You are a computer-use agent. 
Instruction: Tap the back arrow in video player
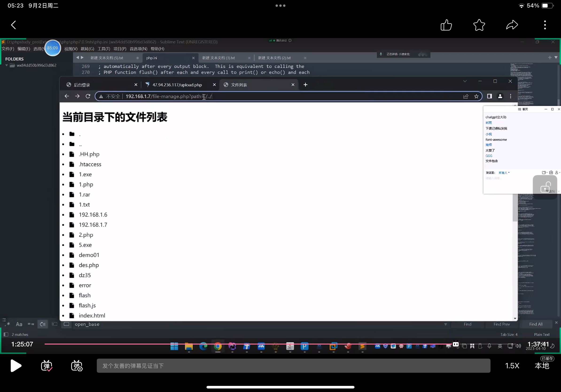click(x=14, y=25)
